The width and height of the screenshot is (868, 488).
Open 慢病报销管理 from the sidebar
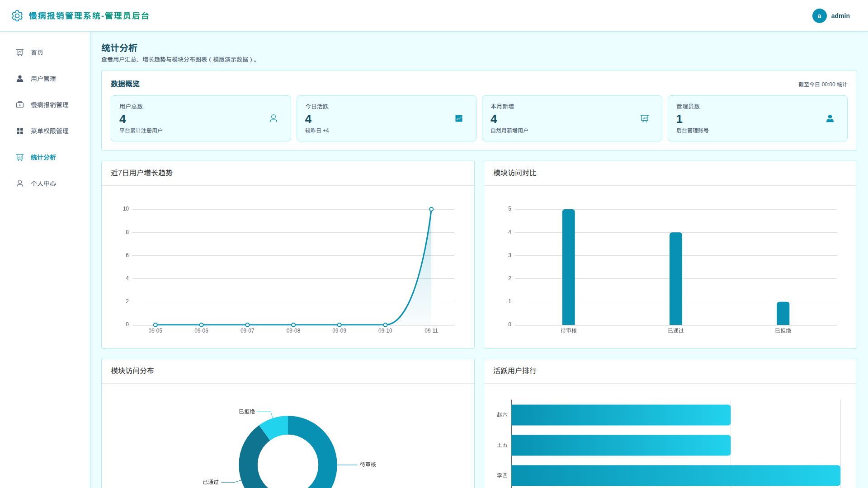pyautogui.click(x=45, y=105)
